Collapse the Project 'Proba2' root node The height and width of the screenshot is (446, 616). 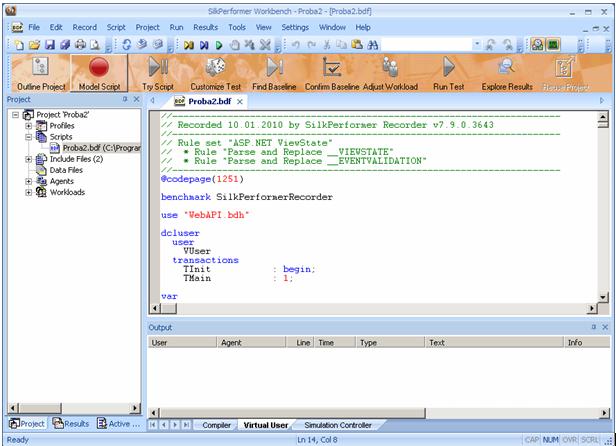[15, 115]
